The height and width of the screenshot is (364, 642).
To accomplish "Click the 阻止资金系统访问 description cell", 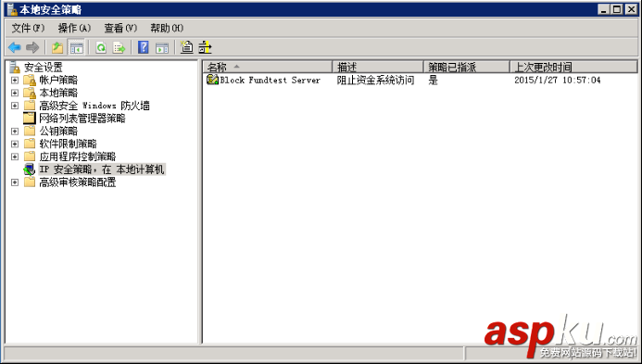I will (x=375, y=80).
